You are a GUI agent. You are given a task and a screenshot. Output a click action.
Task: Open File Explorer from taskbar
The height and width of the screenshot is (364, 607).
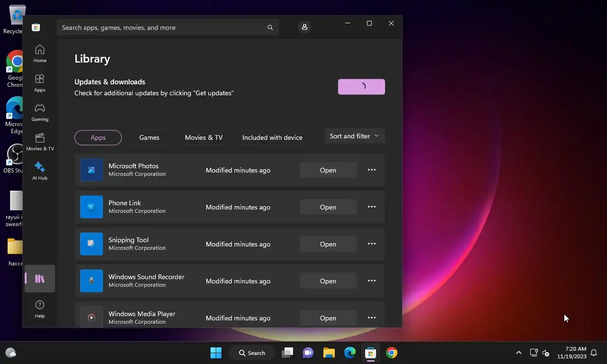click(x=329, y=353)
